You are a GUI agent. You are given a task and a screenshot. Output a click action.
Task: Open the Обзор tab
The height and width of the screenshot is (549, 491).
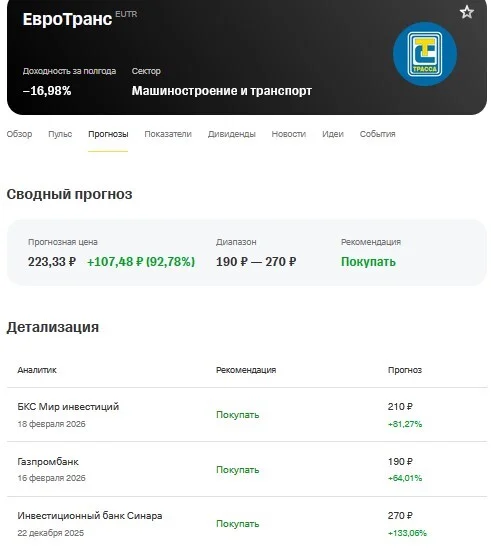(x=19, y=134)
